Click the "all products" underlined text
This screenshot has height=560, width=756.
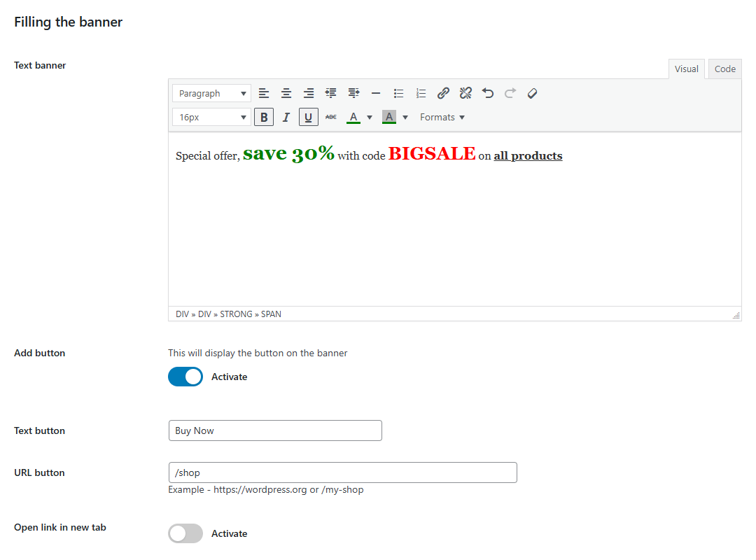(x=528, y=156)
